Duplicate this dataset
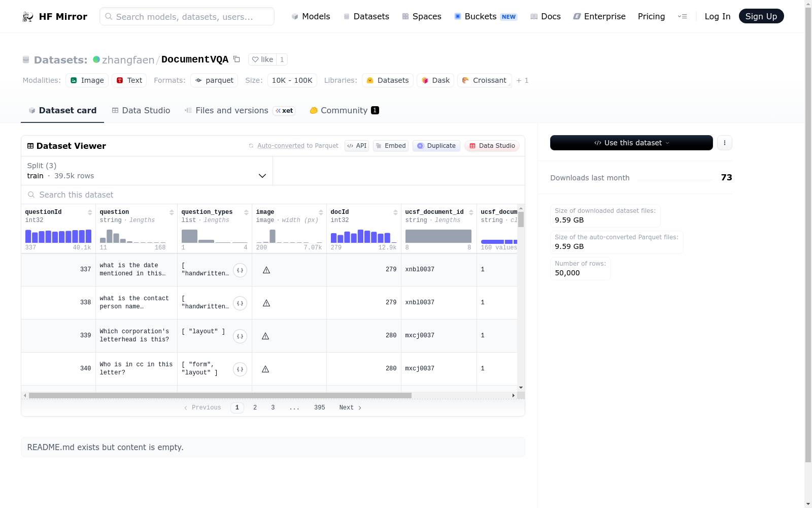The image size is (812, 508). [436, 146]
